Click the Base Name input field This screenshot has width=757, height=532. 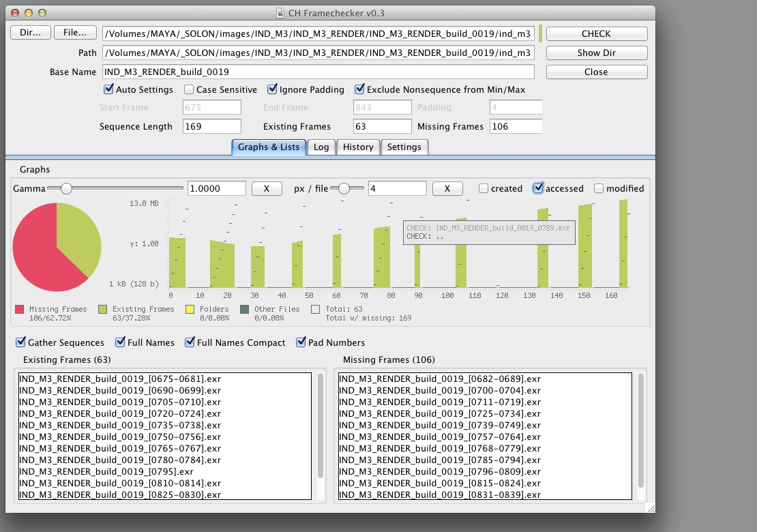[x=318, y=72]
